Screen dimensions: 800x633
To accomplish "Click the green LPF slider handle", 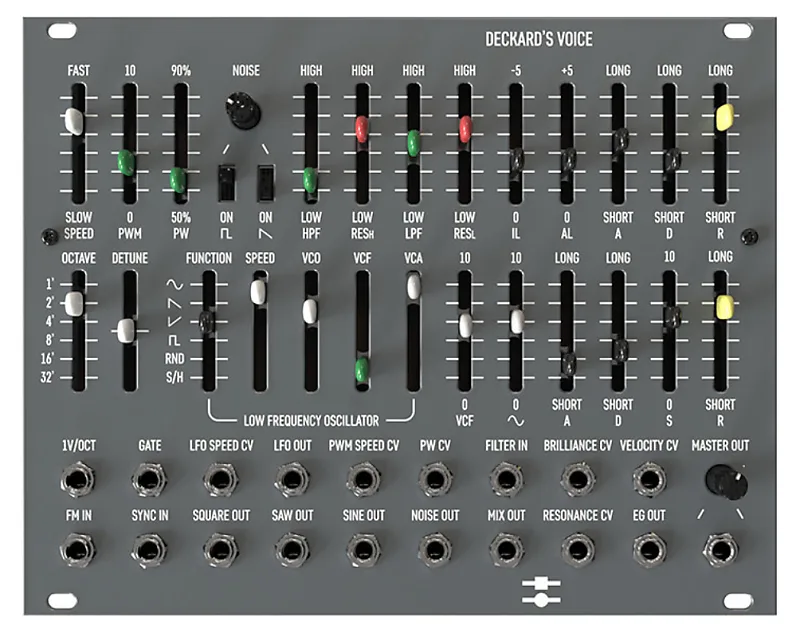I will pos(412,143).
